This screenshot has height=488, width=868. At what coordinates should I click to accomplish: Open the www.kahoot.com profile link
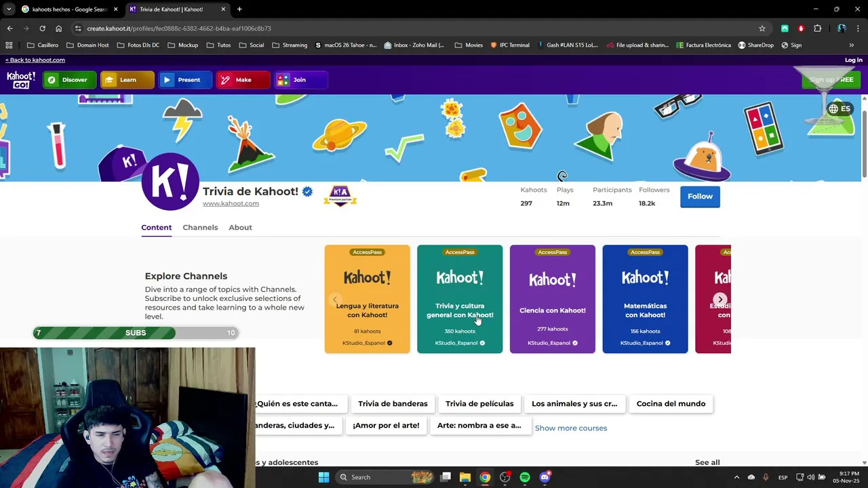coord(231,203)
